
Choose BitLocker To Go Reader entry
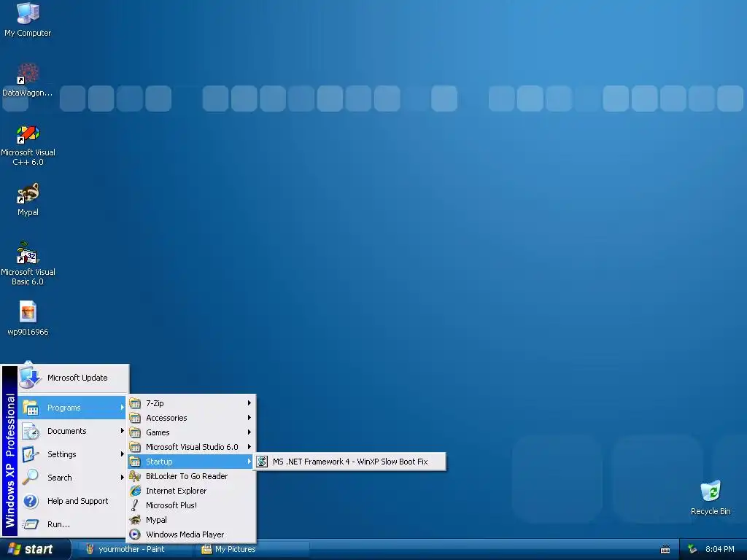pos(190,476)
